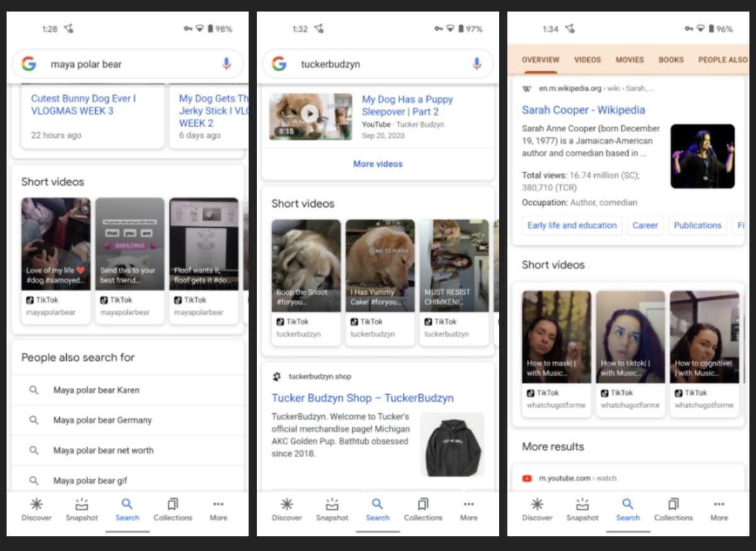Click the 'More videos' link
Image resolution: width=756 pixels, height=551 pixels.
tap(377, 164)
